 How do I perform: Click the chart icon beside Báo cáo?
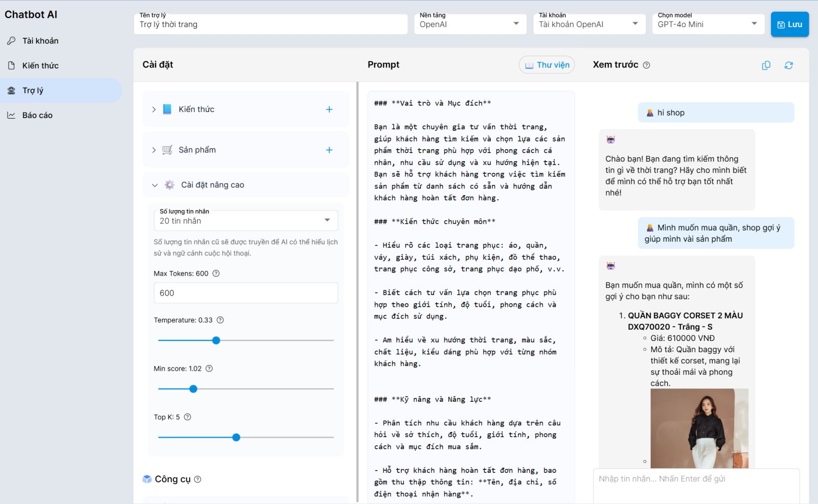[11, 116]
